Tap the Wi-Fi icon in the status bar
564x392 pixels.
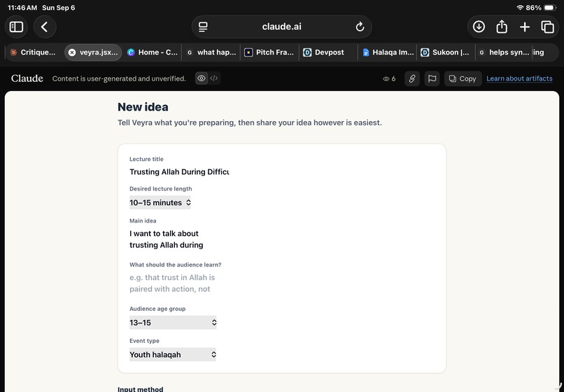click(520, 8)
